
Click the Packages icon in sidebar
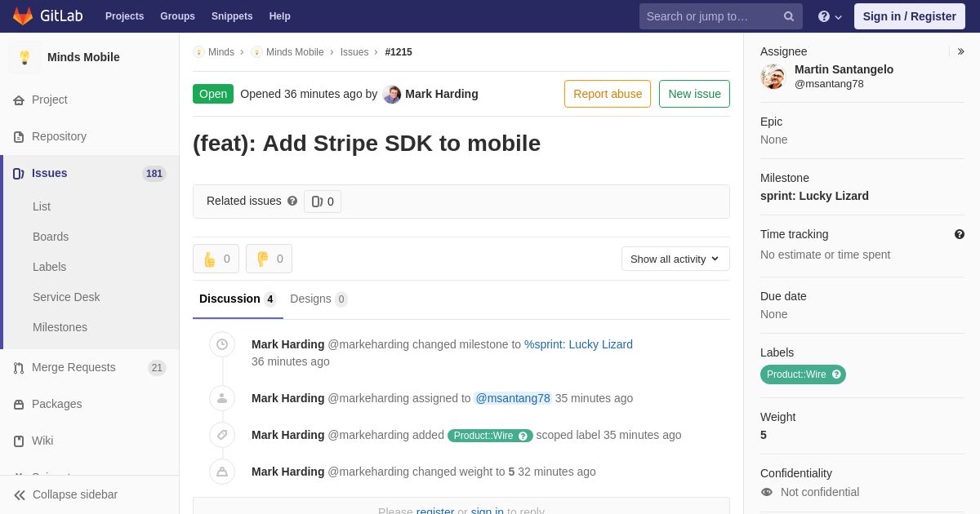coord(19,405)
